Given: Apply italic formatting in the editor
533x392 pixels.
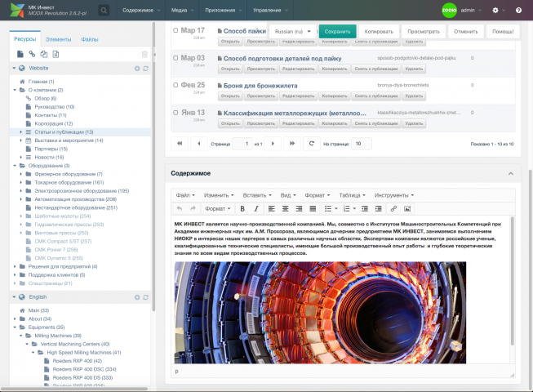Looking at the screenshot, I should click(256, 209).
